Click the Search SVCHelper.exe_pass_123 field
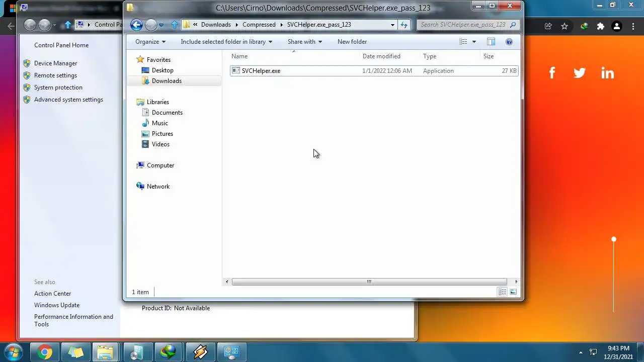The height and width of the screenshot is (362, 644). coord(463,25)
